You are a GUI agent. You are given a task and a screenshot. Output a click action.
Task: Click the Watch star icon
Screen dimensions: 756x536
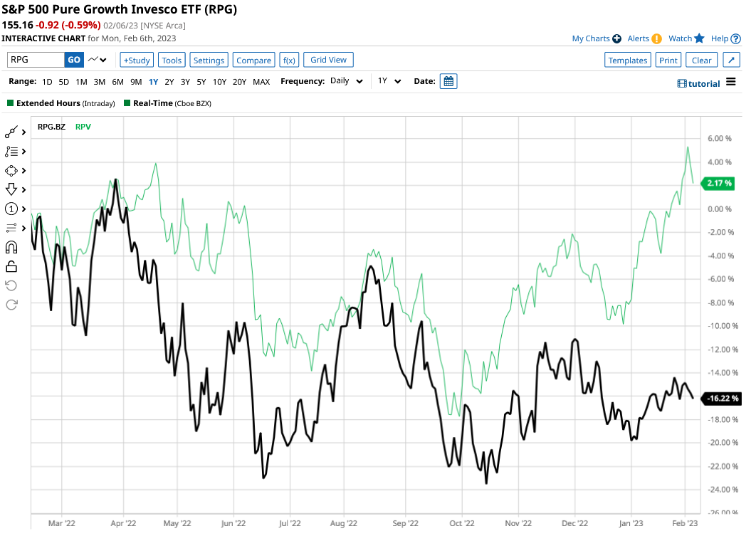(x=700, y=38)
